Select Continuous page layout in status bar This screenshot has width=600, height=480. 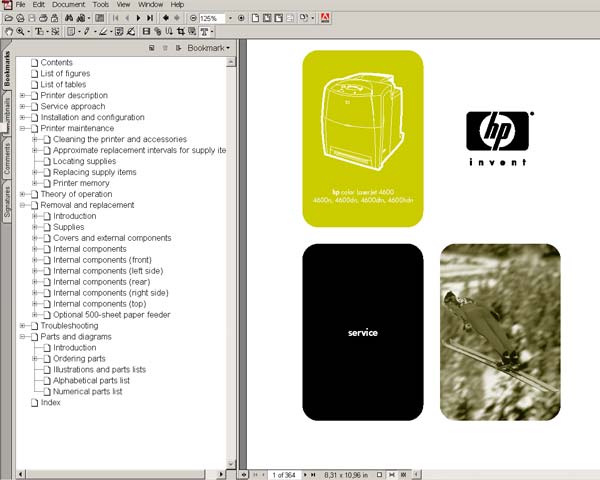coord(391,475)
